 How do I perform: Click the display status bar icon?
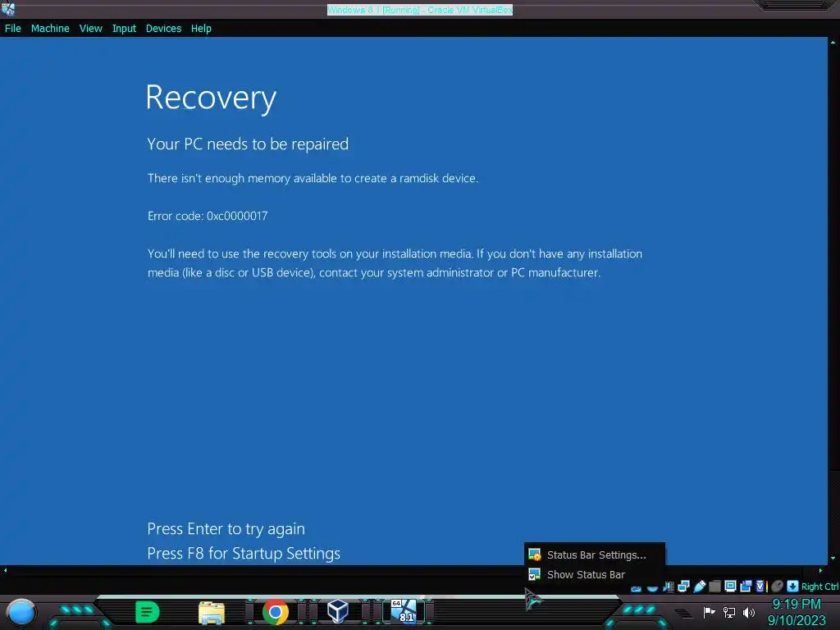[x=730, y=586]
